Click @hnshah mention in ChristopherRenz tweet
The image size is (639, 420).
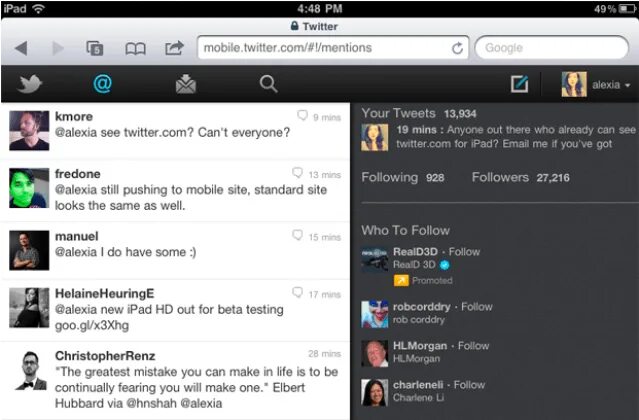point(151,403)
